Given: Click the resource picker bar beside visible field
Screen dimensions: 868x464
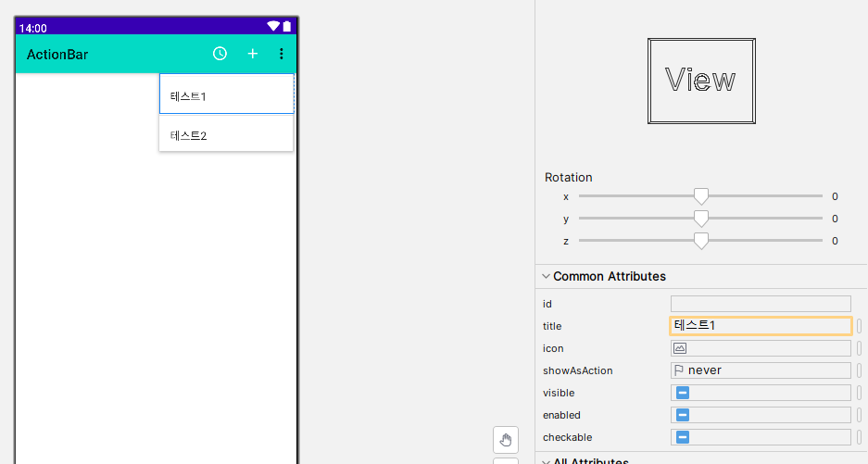Looking at the screenshot, I should [859, 393].
